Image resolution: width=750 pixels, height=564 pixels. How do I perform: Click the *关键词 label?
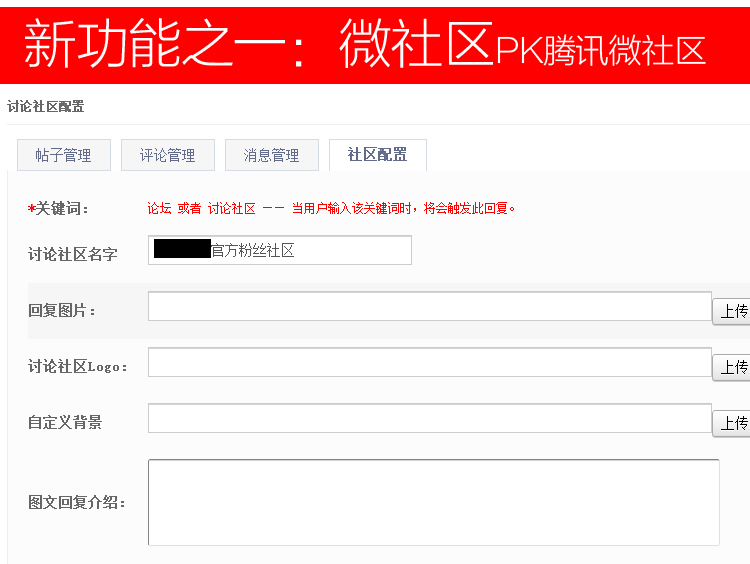coord(58,209)
